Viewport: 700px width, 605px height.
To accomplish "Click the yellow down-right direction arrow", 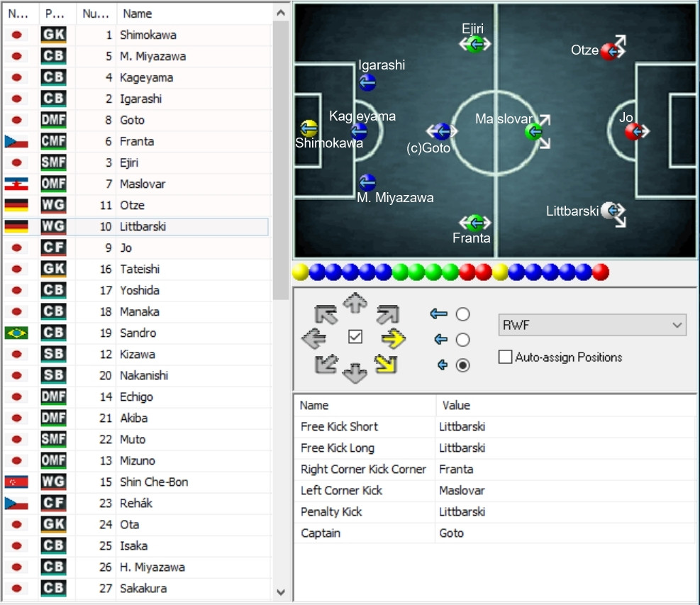I will tap(386, 364).
